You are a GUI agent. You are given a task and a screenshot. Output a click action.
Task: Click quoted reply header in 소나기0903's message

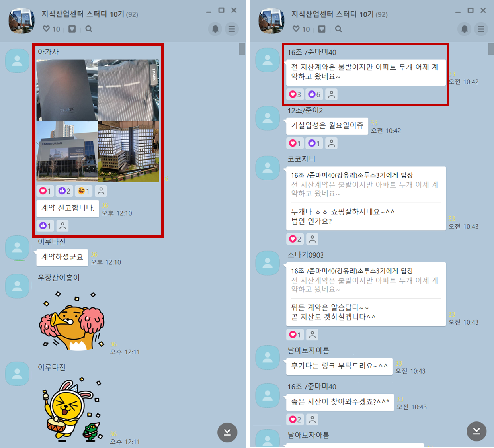pos(352,271)
